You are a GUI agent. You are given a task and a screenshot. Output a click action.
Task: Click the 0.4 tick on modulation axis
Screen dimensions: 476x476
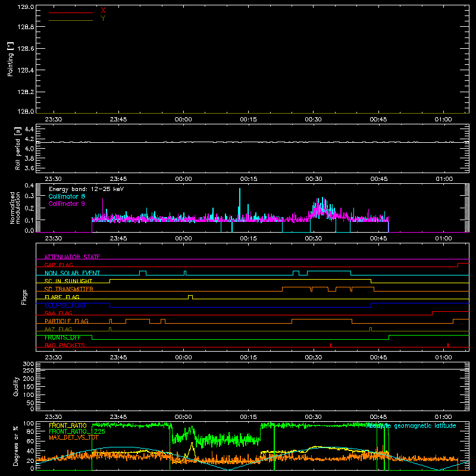(29, 185)
